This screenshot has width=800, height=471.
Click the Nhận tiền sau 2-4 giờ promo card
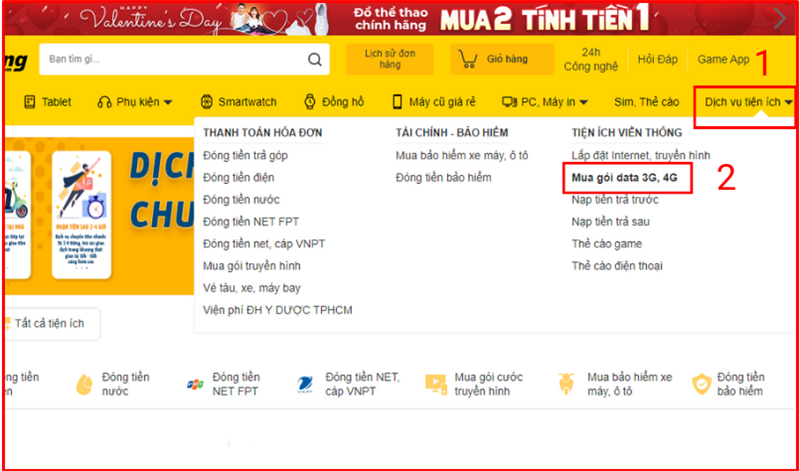pyautogui.click(x=82, y=215)
